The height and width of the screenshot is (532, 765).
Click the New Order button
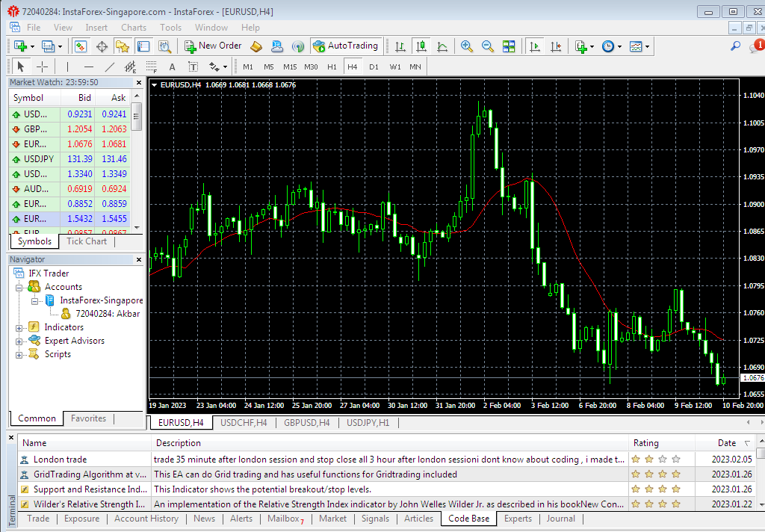coord(213,46)
